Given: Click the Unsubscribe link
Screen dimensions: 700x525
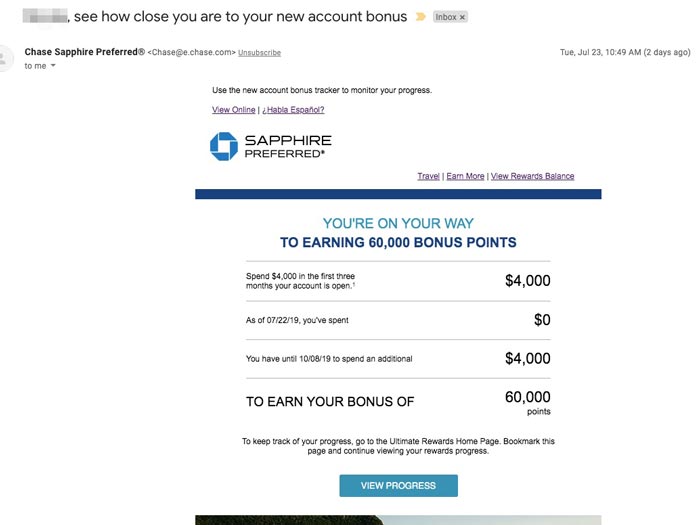Looking at the screenshot, I should (x=259, y=52).
